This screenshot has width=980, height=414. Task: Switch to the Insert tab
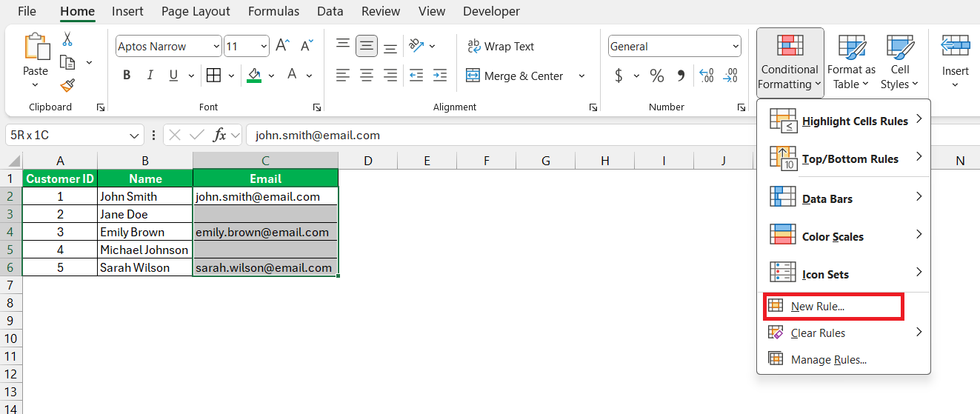click(128, 11)
